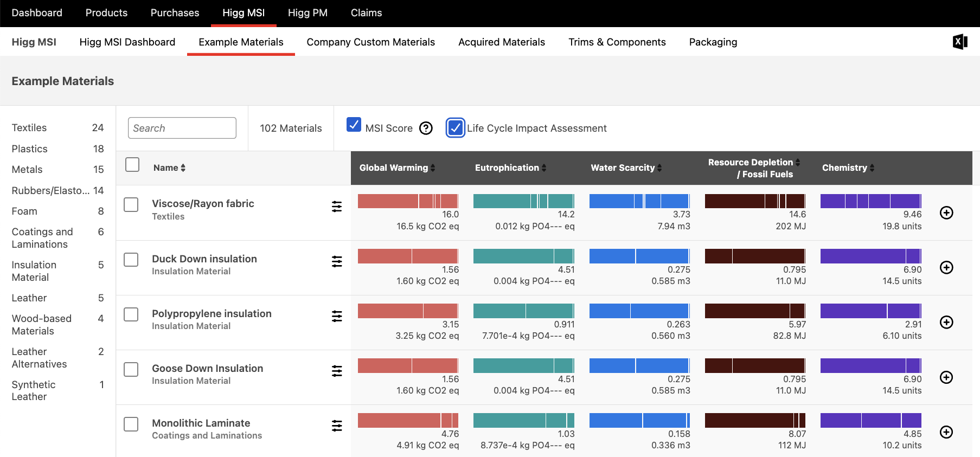
Task: Filter by Wood-based Materials category
Action: point(57,325)
